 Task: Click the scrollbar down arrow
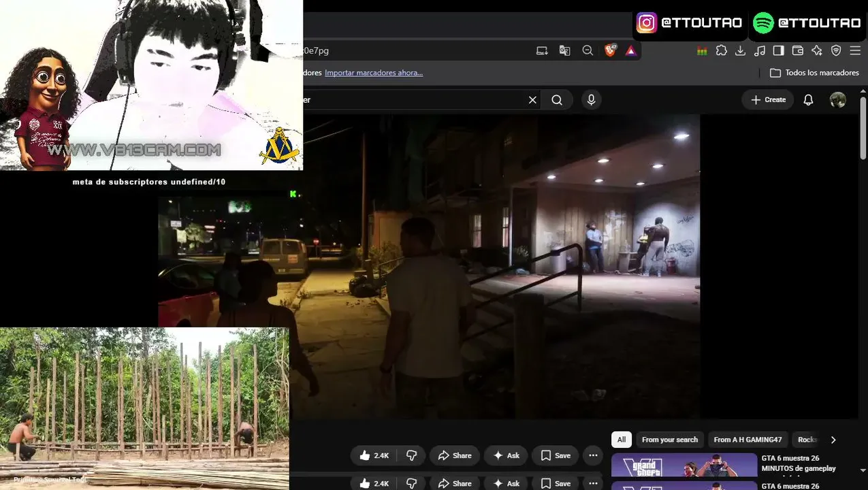pyautogui.click(x=863, y=470)
